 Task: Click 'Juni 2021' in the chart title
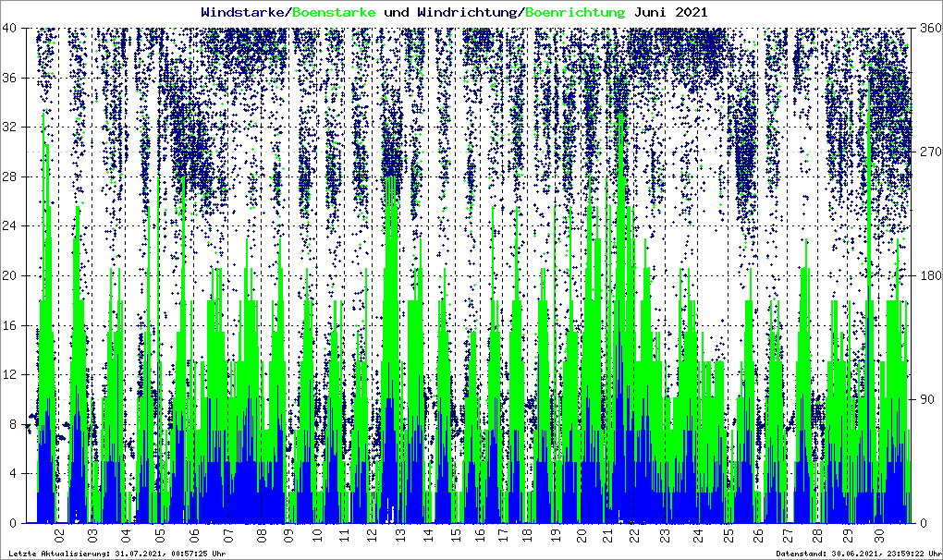[669, 12]
